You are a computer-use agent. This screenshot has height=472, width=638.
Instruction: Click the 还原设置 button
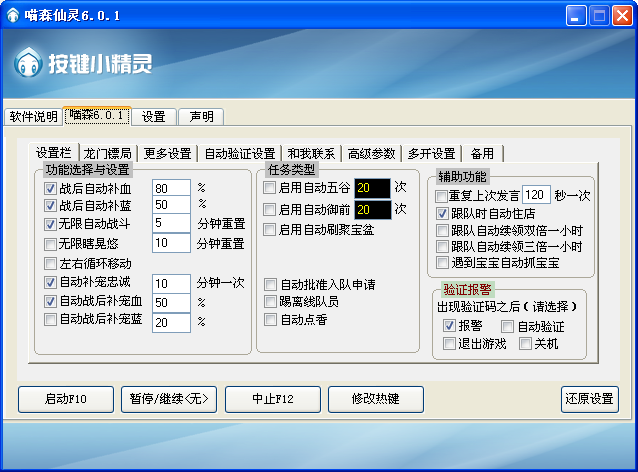tap(590, 399)
